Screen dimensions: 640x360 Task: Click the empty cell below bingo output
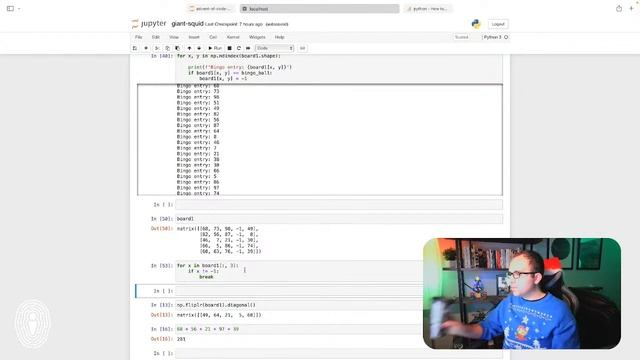(x=339, y=204)
